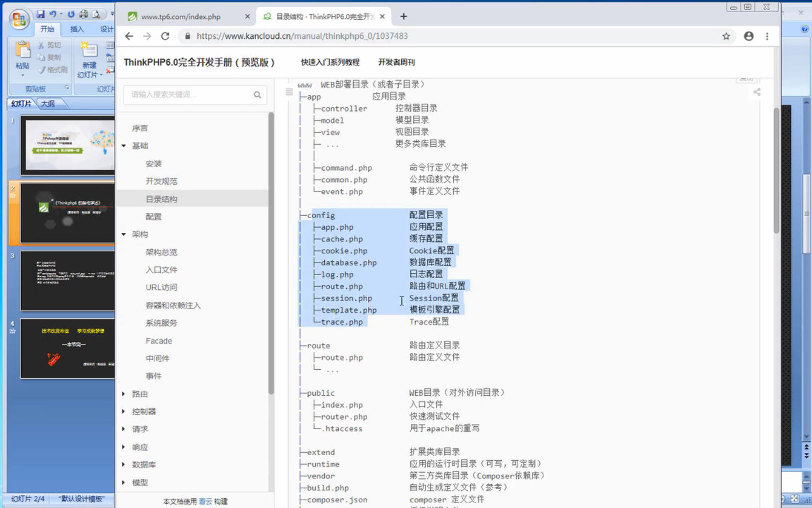Open the 中间件 chapter
Image resolution: width=812 pixels, height=508 pixels.
[x=158, y=359]
